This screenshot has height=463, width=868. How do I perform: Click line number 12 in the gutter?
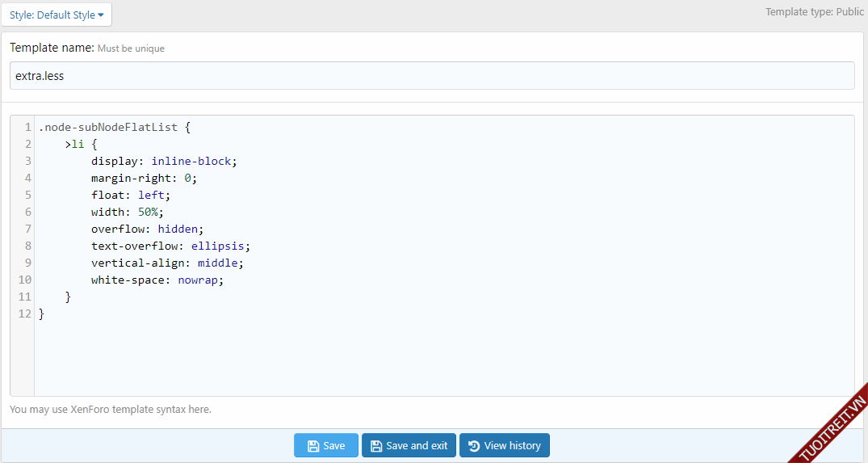[24, 314]
